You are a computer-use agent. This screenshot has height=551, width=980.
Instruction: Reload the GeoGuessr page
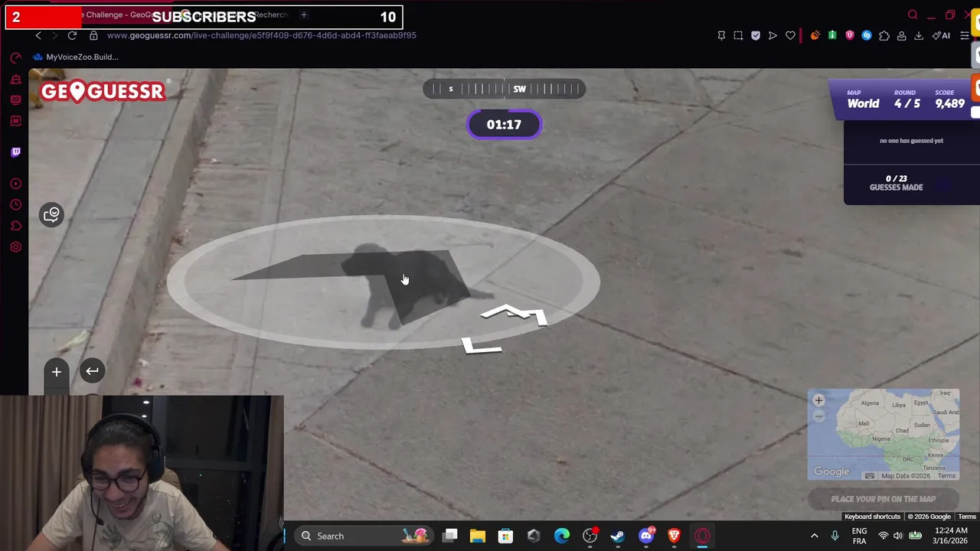[72, 35]
